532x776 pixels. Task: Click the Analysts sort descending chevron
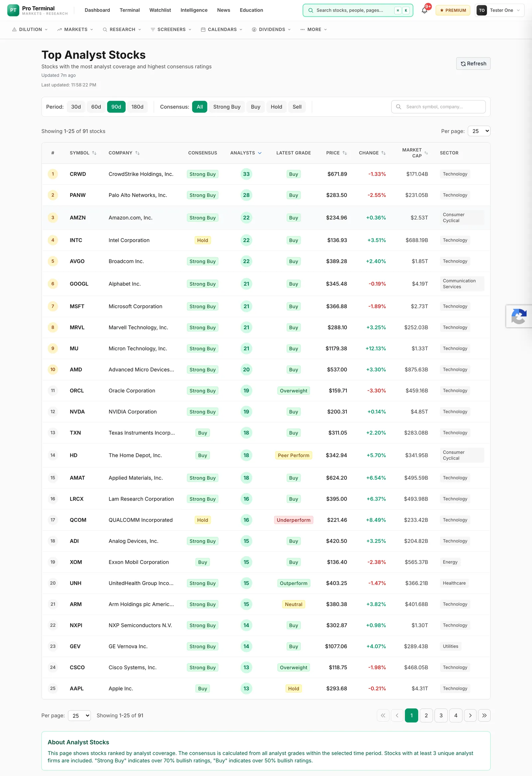[x=260, y=153]
